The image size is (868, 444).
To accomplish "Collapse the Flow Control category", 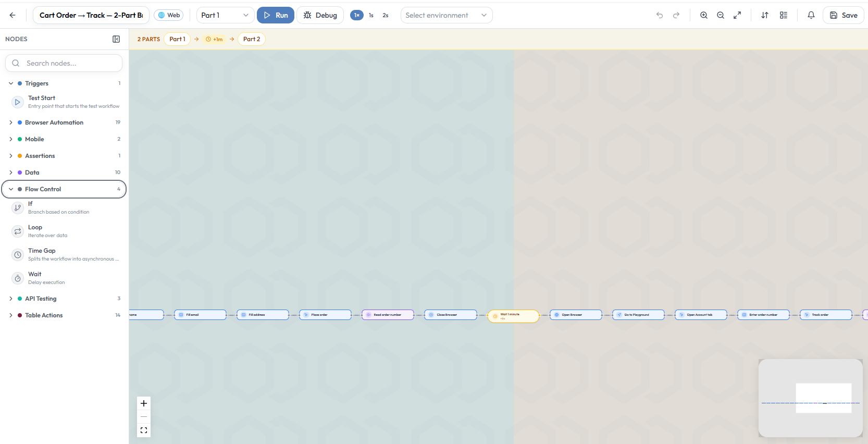I will pos(65,189).
